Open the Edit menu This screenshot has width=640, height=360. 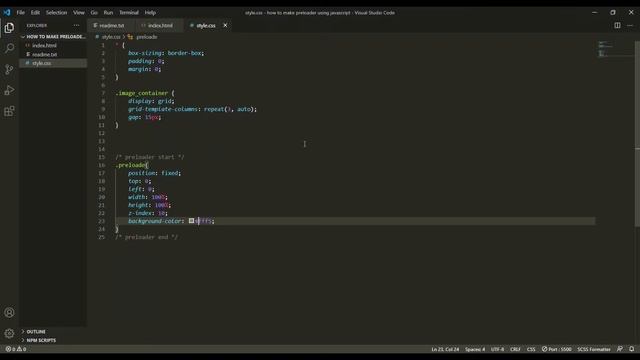36,13
